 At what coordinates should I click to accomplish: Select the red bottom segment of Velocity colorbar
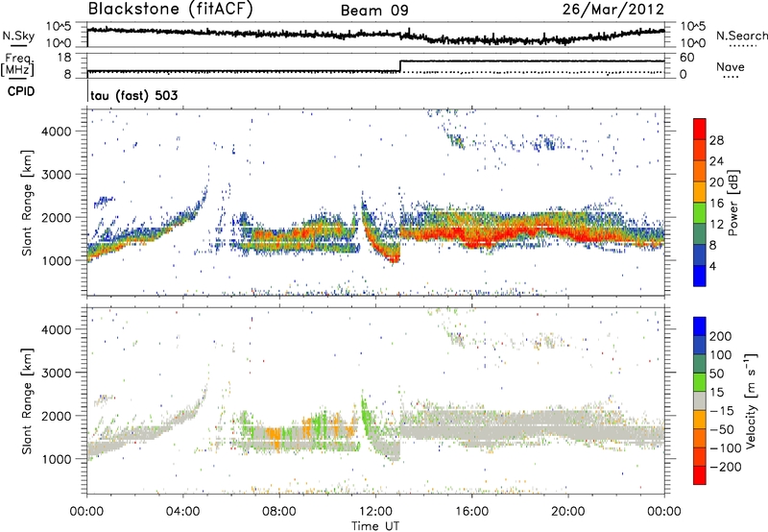(x=700, y=475)
